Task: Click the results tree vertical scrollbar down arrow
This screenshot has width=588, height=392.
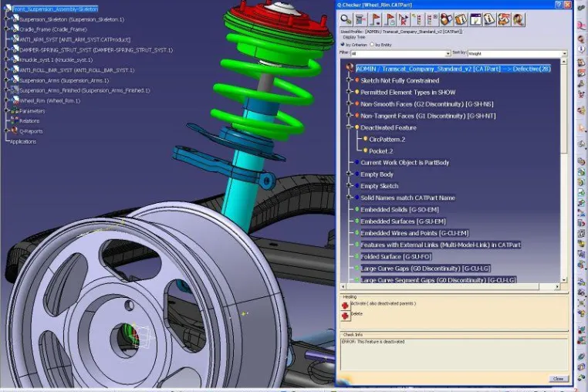Action: [x=563, y=280]
